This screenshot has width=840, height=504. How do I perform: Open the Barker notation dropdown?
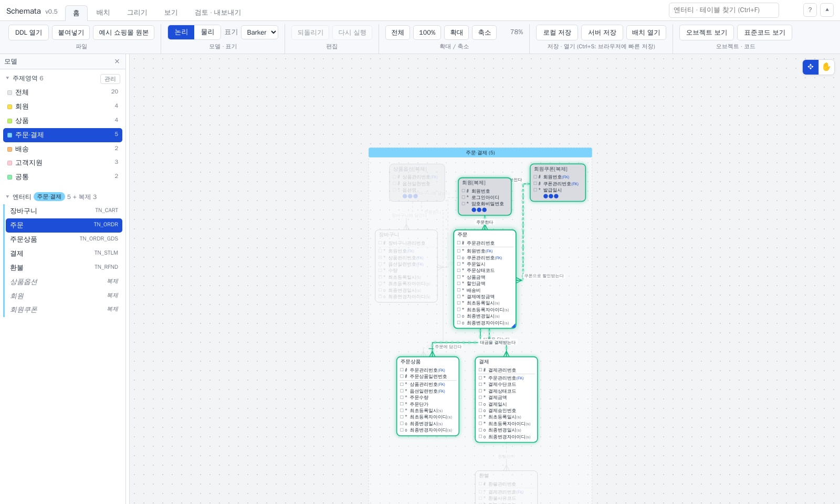pyautogui.click(x=259, y=33)
